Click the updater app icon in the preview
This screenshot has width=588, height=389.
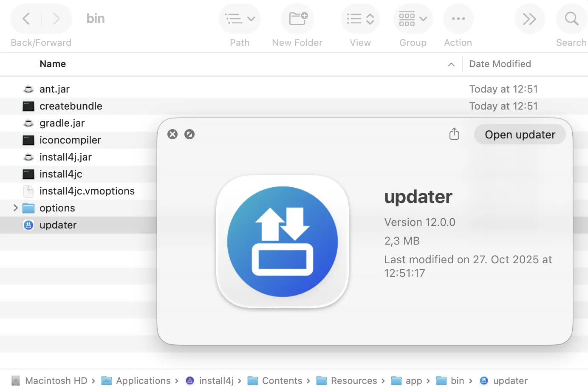pyautogui.click(x=282, y=241)
